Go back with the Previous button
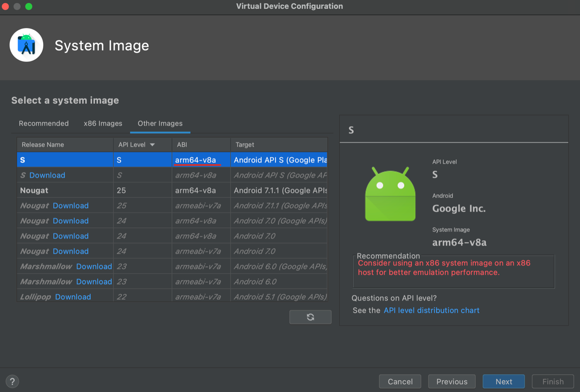 (x=452, y=381)
